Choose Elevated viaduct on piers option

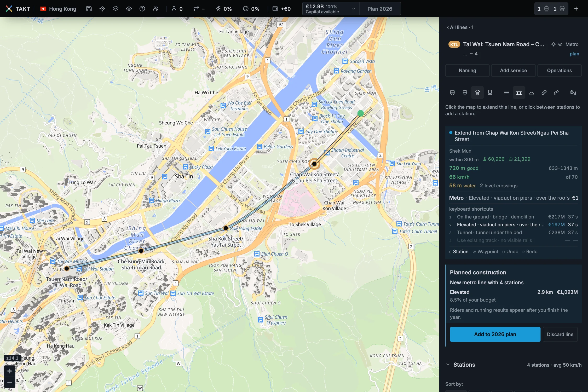coord(513,225)
